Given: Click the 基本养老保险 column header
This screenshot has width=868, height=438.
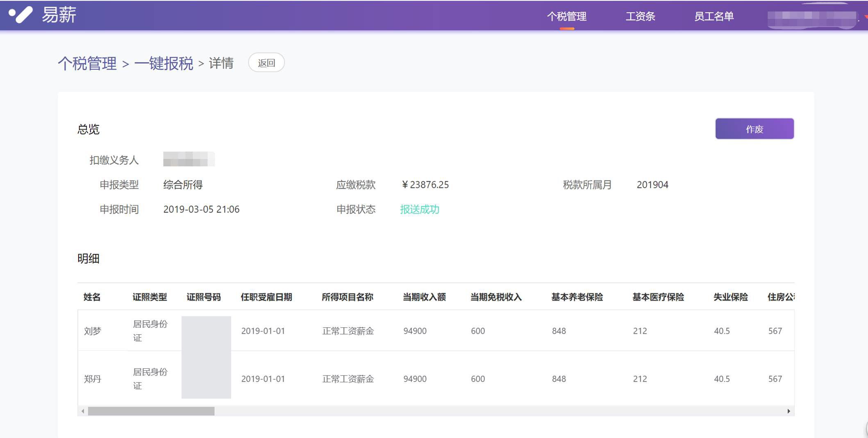Looking at the screenshot, I should [x=577, y=297].
